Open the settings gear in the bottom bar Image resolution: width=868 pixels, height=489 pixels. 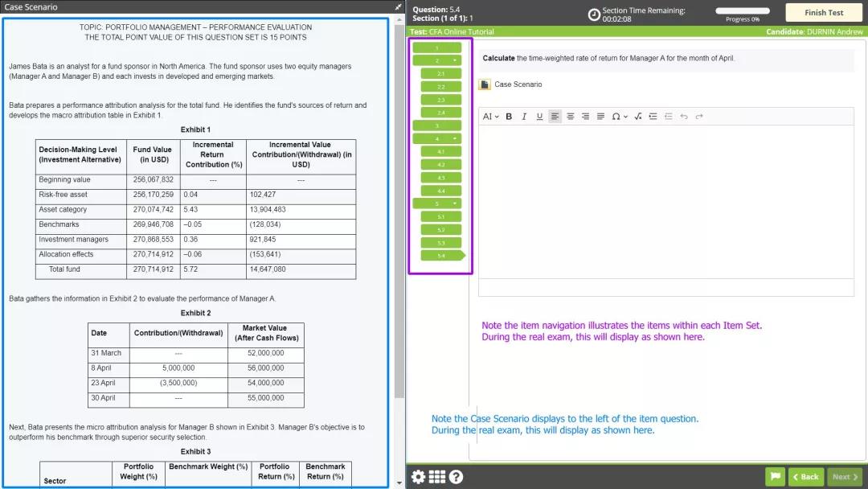[x=418, y=477]
